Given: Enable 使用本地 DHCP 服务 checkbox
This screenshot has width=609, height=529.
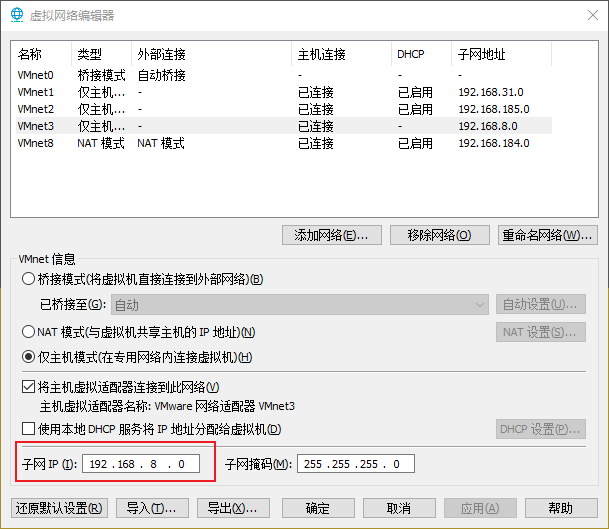Looking at the screenshot, I should pos(29,429).
